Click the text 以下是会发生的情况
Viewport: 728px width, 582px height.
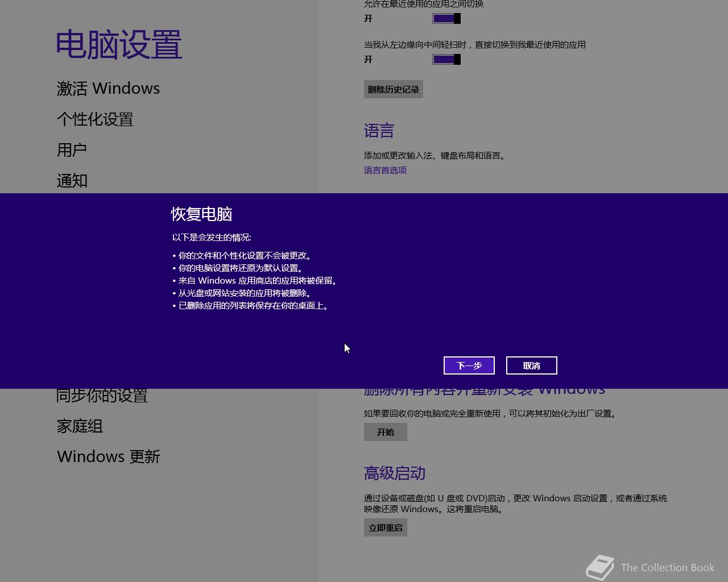pyautogui.click(x=212, y=238)
